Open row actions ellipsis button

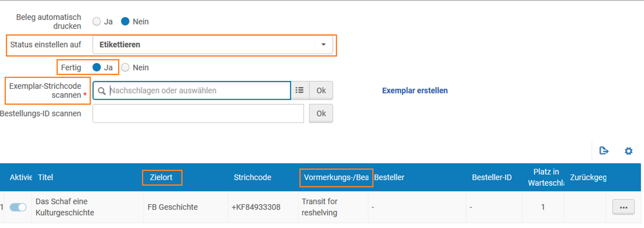tap(623, 207)
